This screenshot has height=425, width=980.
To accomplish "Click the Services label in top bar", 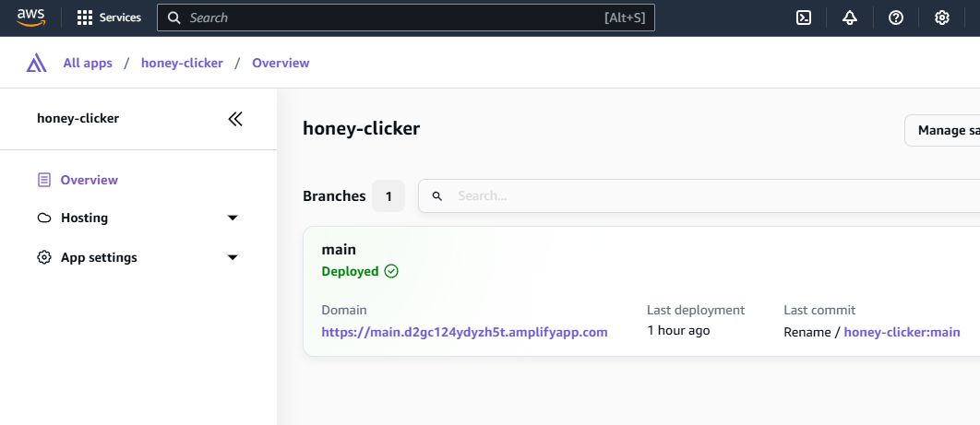I will tap(120, 18).
